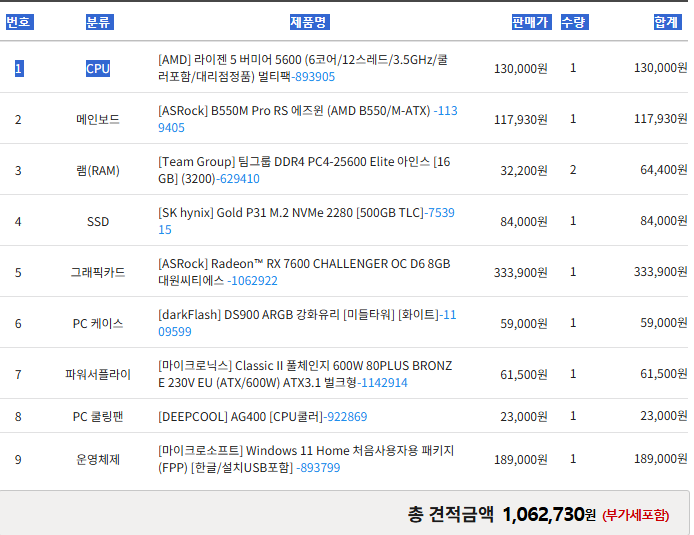The width and height of the screenshot is (694, 535).
Task: Click the red (부가세포함) note
Action: [636, 515]
